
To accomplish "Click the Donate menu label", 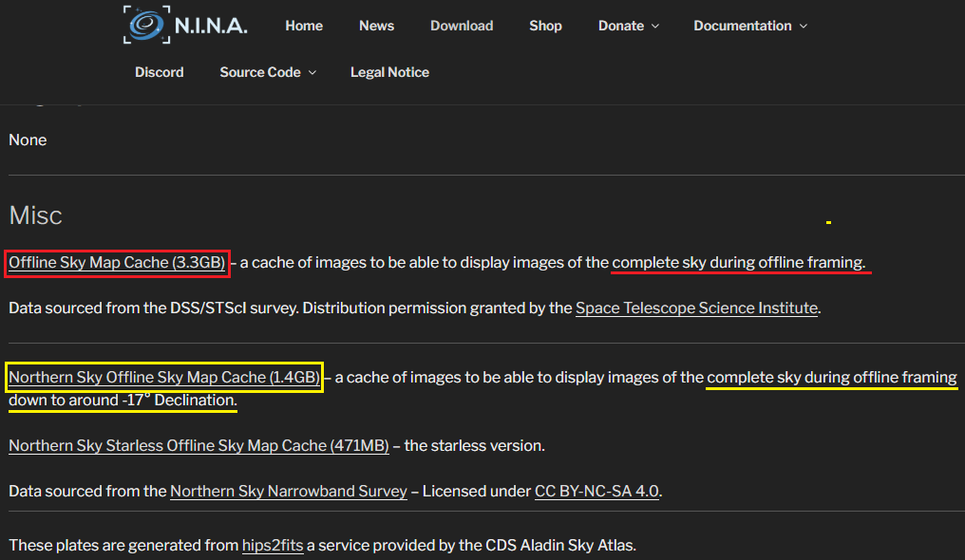I will pyautogui.click(x=621, y=26).
